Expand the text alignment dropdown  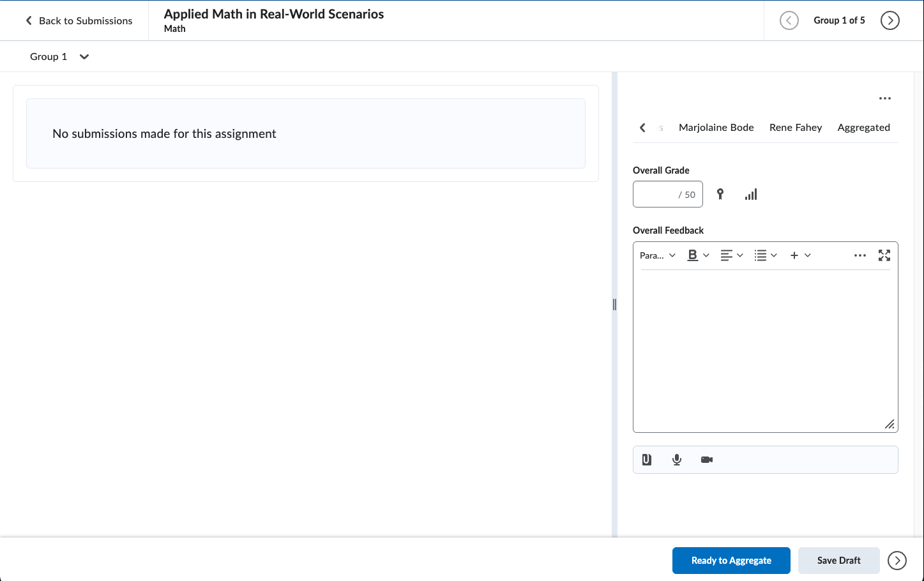coord(732,255)
